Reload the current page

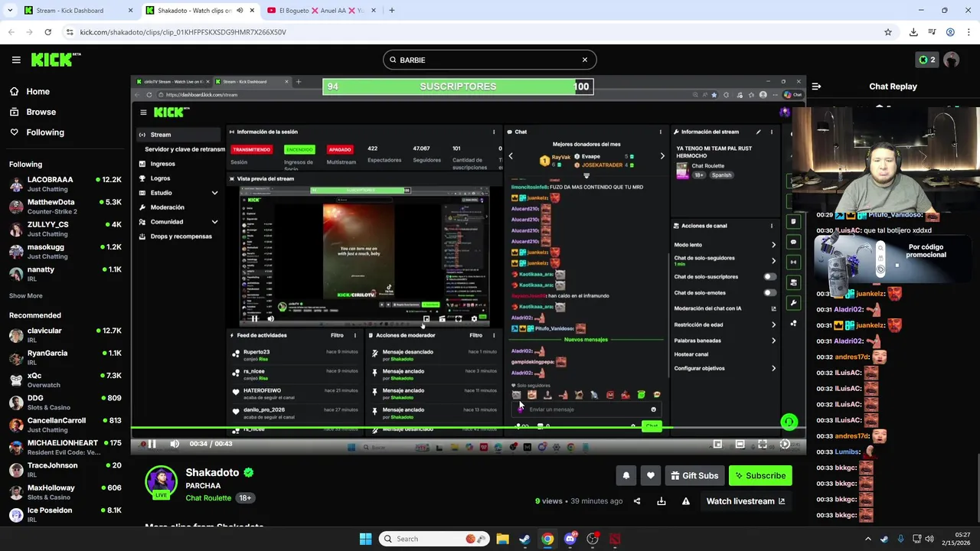click(47, 32)
